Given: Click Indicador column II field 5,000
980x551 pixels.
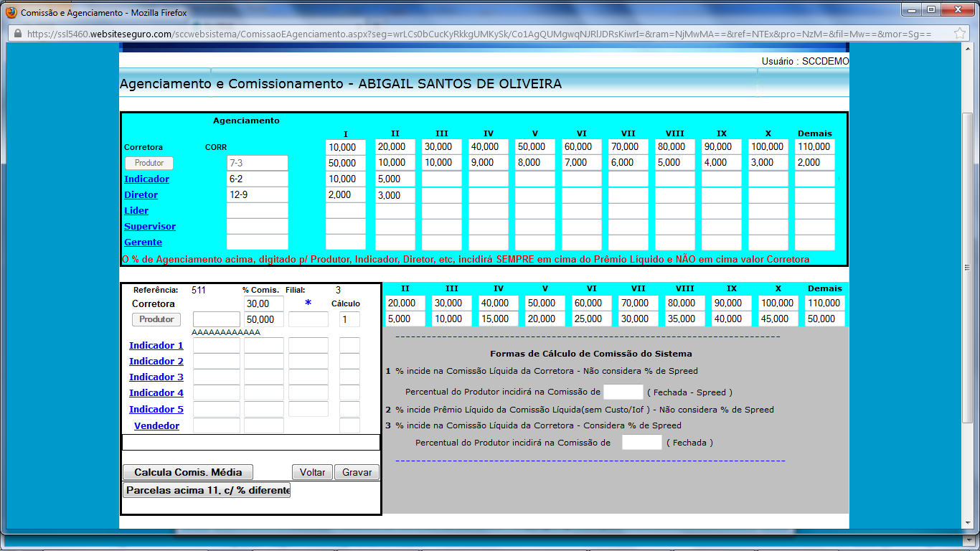Looking at the screenshot, I should (395, 179).
